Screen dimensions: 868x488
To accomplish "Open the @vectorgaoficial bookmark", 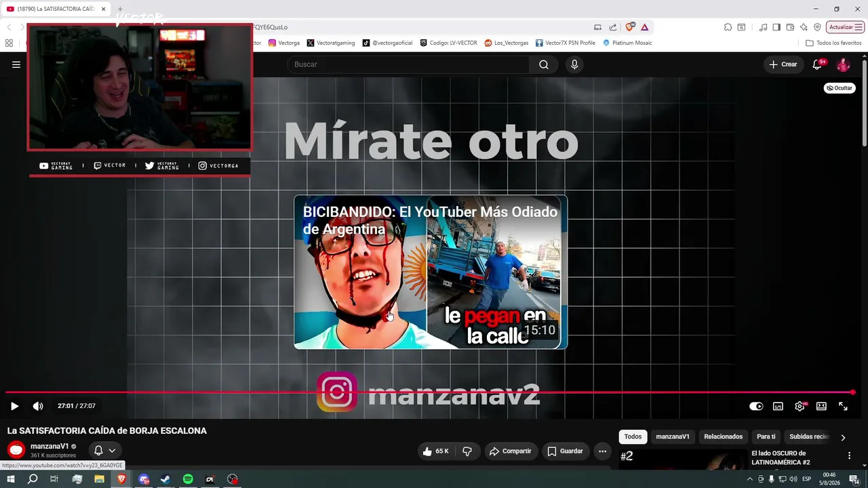I will point(387,43).
